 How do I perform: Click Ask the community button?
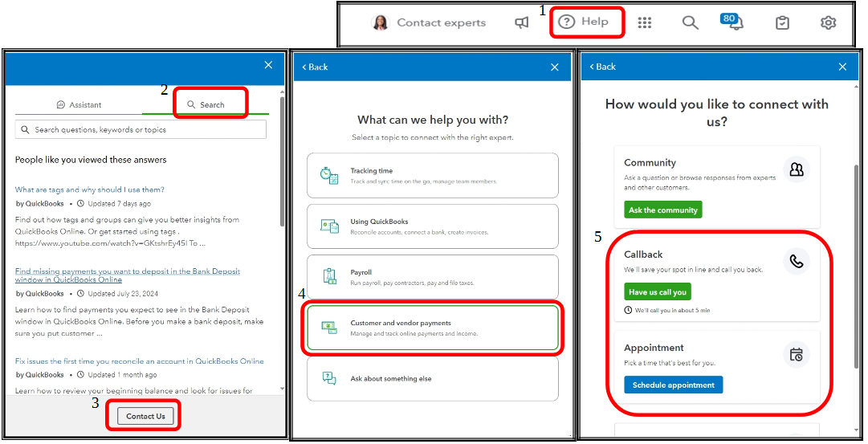click(663, 210)
